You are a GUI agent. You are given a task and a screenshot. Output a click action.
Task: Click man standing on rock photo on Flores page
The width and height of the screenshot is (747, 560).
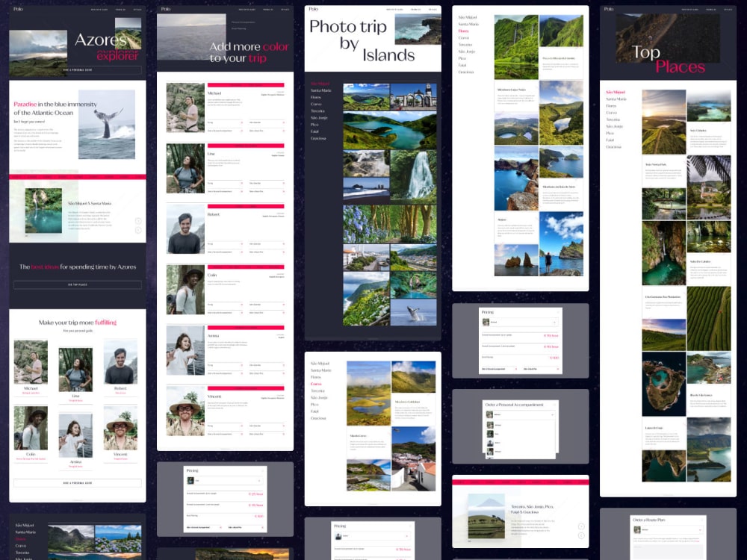click(x=561, y=244)
